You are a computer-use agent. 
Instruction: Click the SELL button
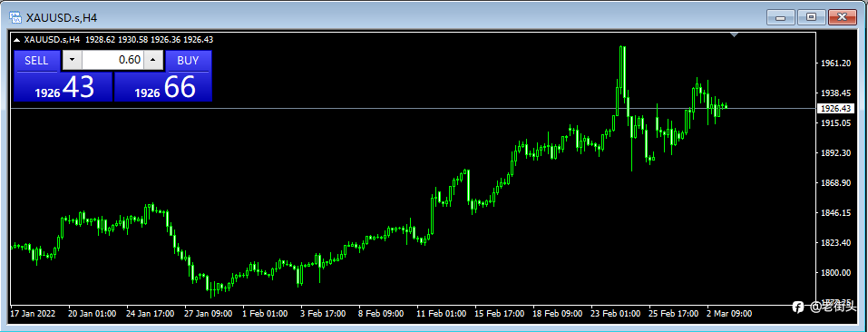tap(36, 61)
